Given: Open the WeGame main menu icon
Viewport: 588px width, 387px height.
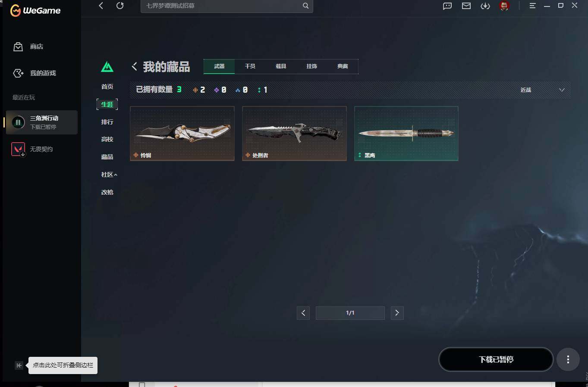Looking at the screenshot, I should pyautogui.click(x=533, y=6).
